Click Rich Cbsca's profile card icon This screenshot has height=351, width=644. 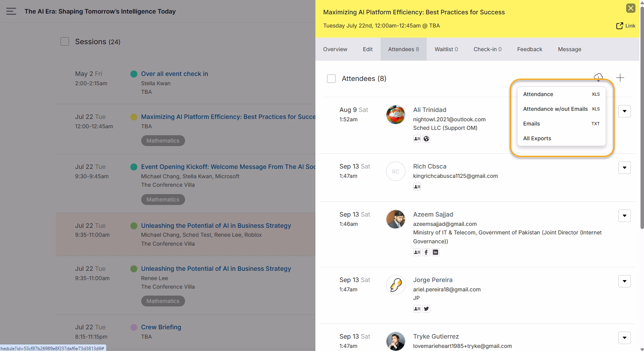pyautogui.click(x=417, y=187)
